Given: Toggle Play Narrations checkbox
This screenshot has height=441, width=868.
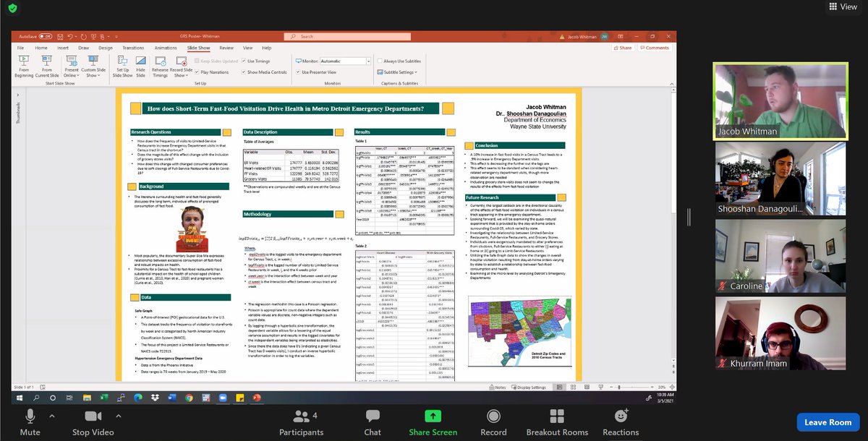Looking at the screenshot, I should 197,72.
